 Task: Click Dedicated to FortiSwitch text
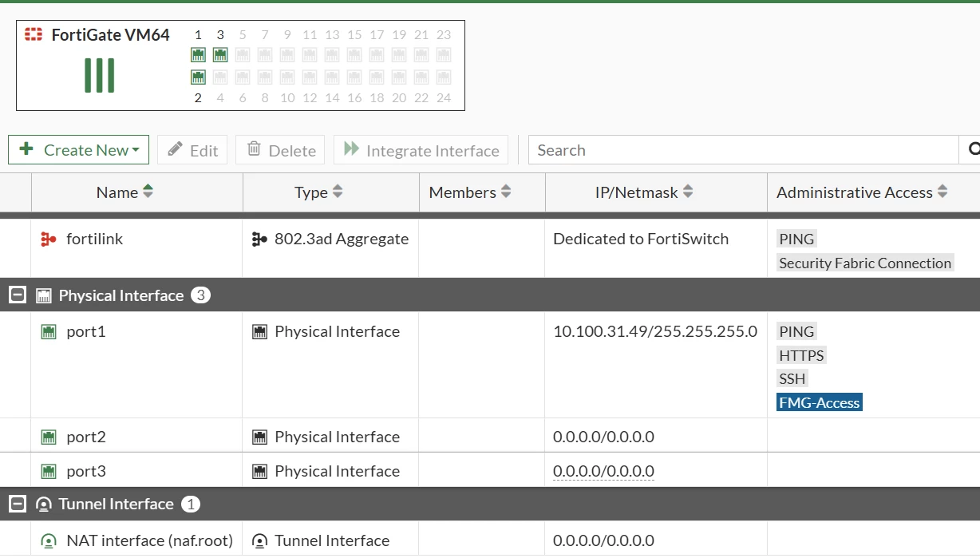641,239
